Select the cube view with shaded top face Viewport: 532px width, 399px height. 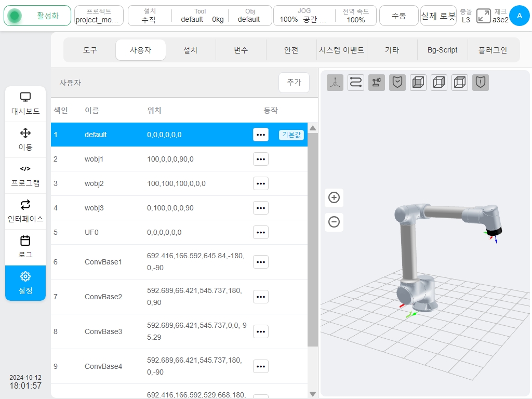pyautogui.click(x=460, y=83)
